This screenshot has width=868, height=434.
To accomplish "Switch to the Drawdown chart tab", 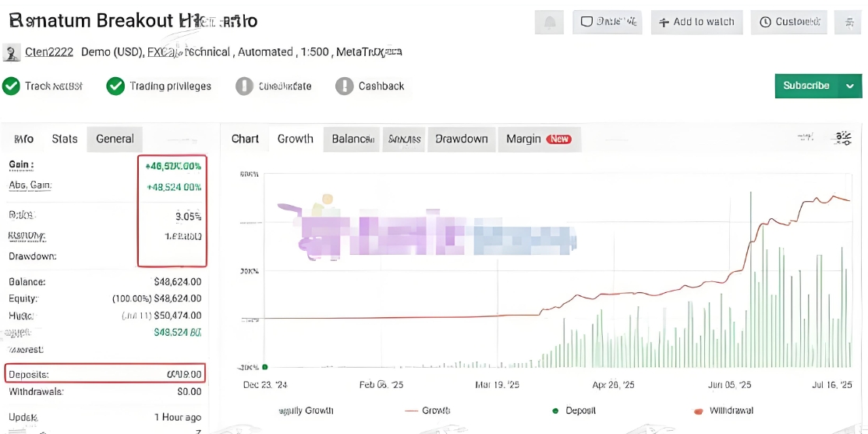I will tap(461, 139).
